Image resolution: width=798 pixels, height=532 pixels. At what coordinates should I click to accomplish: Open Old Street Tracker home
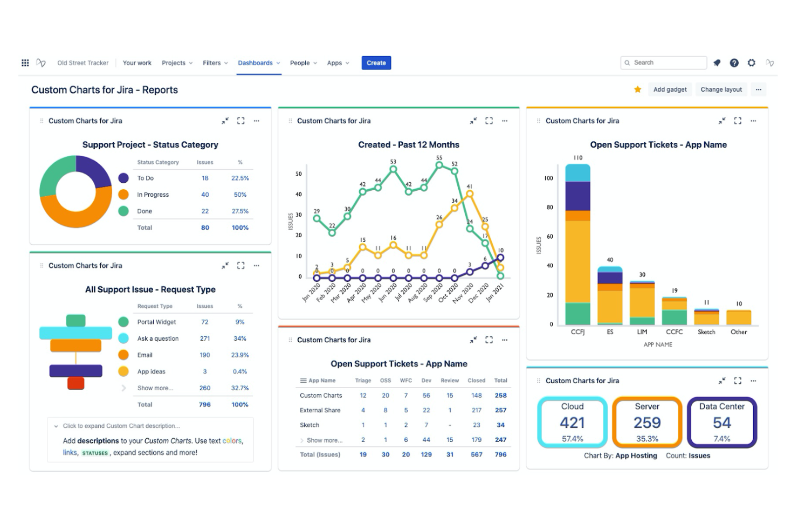83,63
